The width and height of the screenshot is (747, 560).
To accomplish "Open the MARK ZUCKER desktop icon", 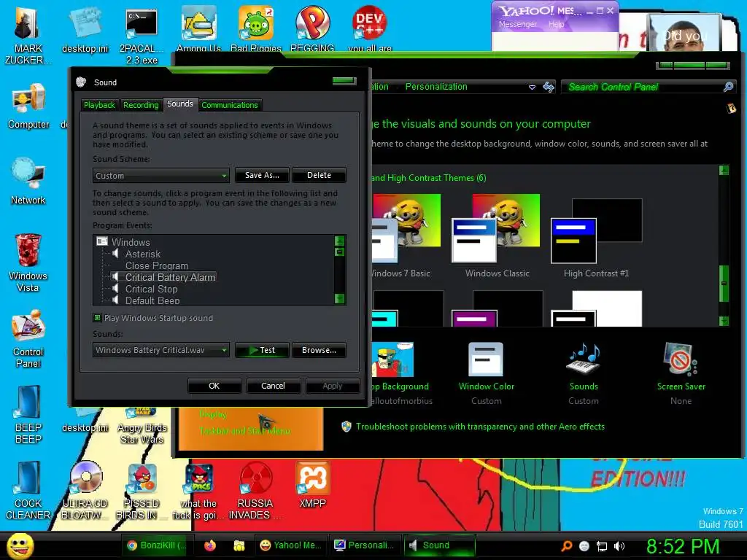I will [x=28, y=36].
